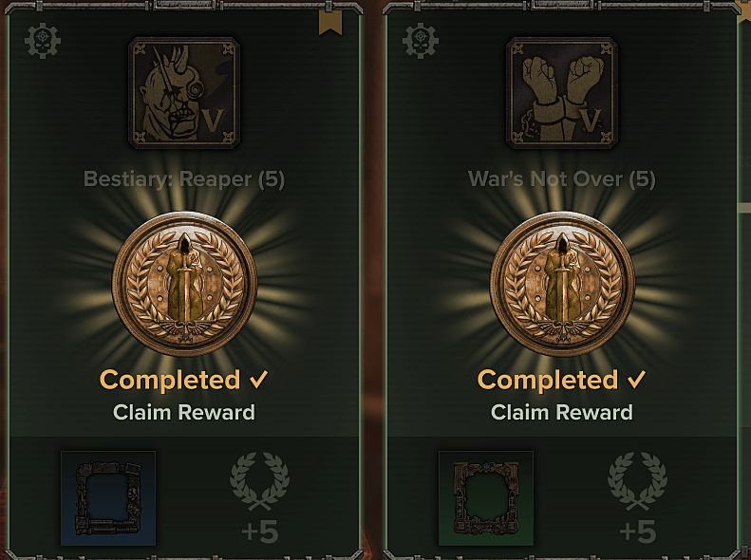The width and height of the screenshot is (751, 560).
Task: Click the skull cog icon on Bestiary card
Action: (x=43, y=41)
